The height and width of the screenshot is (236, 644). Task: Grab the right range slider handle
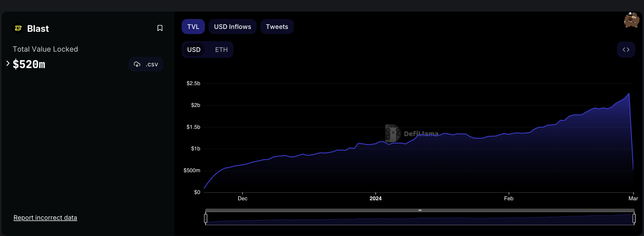pyautogui.click(x=634, y=218)
